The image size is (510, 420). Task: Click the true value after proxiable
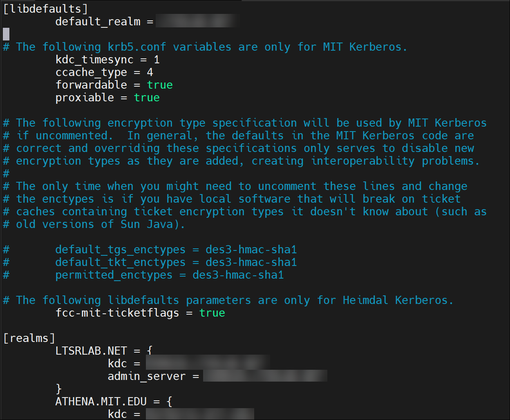[x=147, y=98]
